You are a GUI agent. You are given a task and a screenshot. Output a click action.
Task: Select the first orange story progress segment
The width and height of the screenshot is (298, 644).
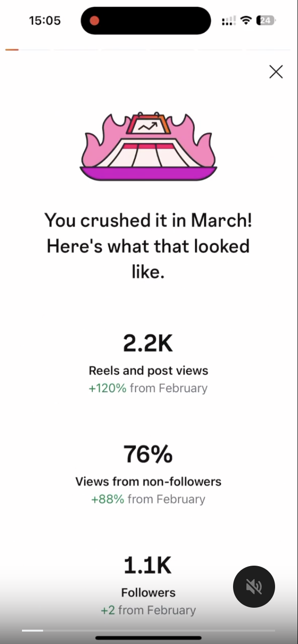click(12, 50)
